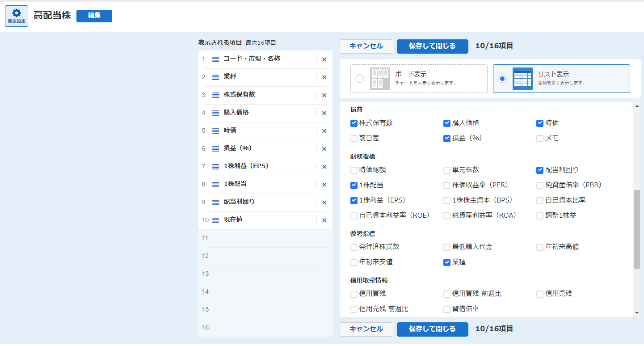Remove 購入価格 from the displayed items list
The image size is (644, 346).
324,113
